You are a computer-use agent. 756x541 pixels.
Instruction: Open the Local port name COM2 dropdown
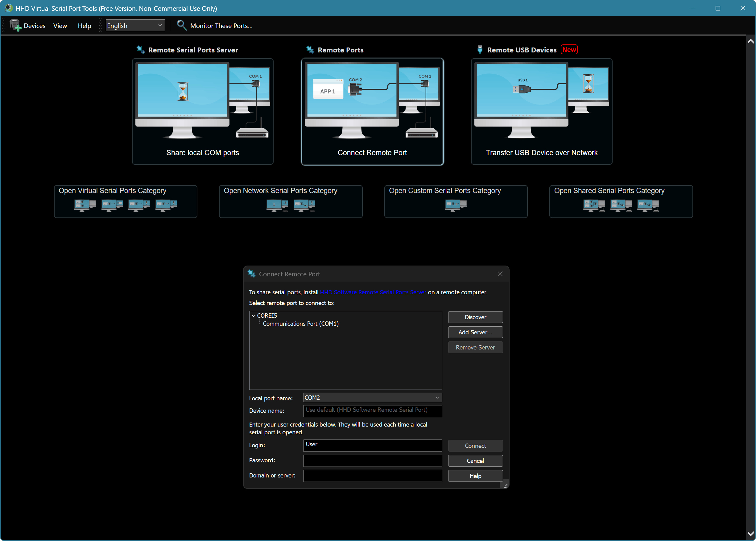coord(437,397)
